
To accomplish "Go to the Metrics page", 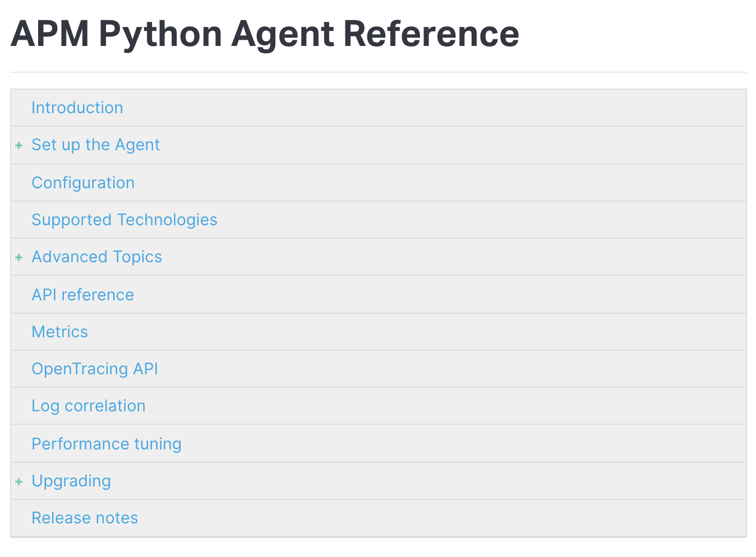I will [59, 332].
